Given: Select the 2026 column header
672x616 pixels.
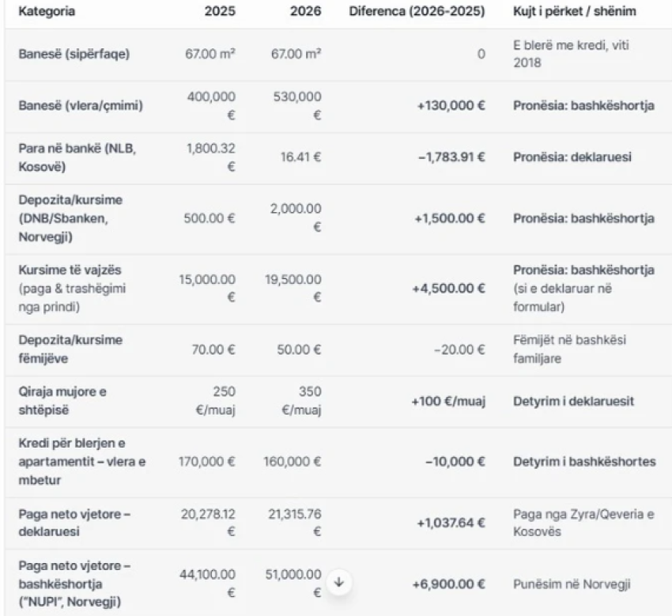Looking at the screenshot, I should pos(305,13).
